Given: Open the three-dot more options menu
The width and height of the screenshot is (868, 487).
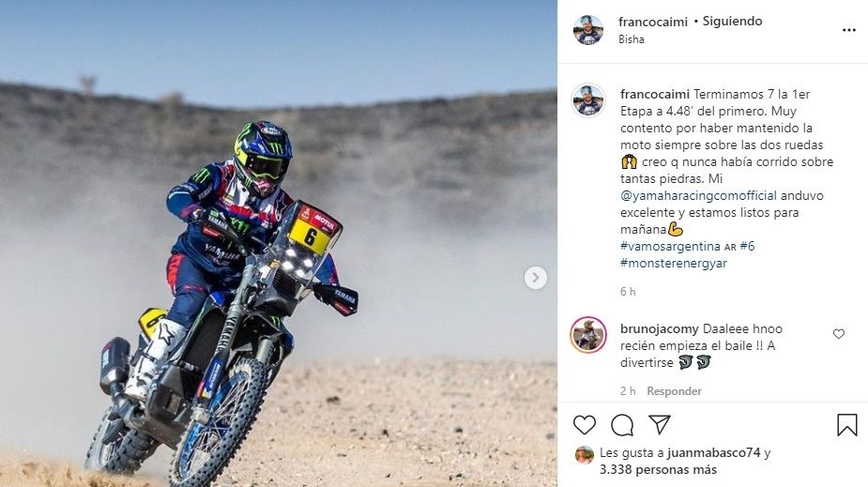Looking at the screenshot, I should tap(849, 30).
